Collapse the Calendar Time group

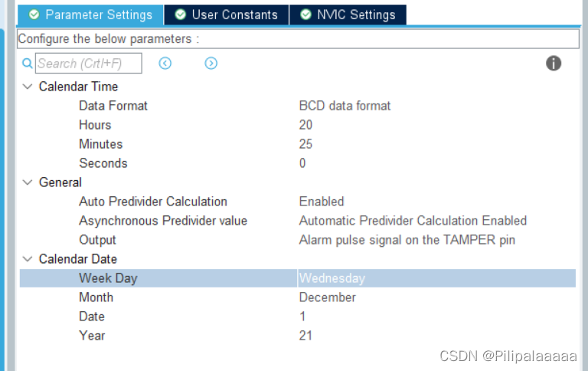(x=28, y=87)
